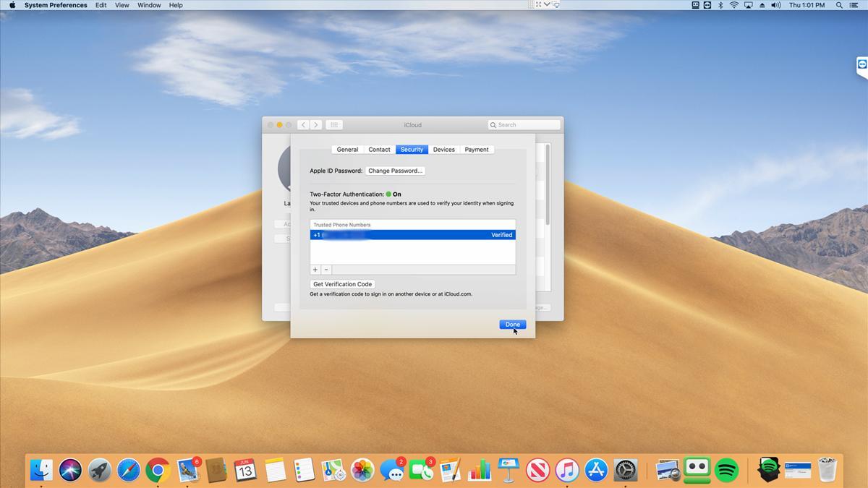Viewport: 868px width, 488px height.
Task: Click Get Verification Code button
Action: click(343, 284)
